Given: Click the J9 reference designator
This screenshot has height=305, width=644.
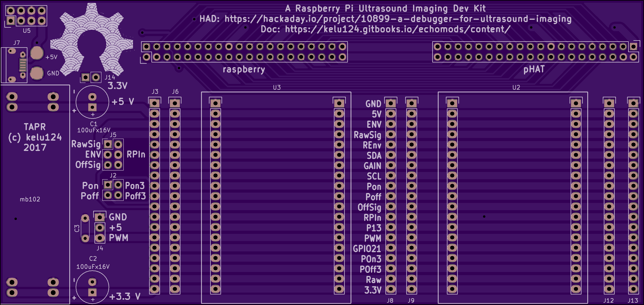Looking at the screenshot, I should 411,300.
